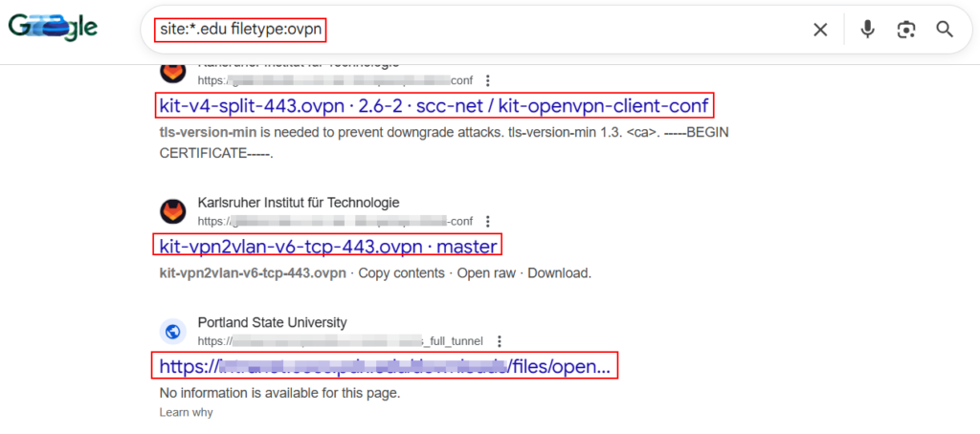Click the Karlsruher Institut für Technologie site name
The height and width of the screenshot is (434, 980).
298,203
